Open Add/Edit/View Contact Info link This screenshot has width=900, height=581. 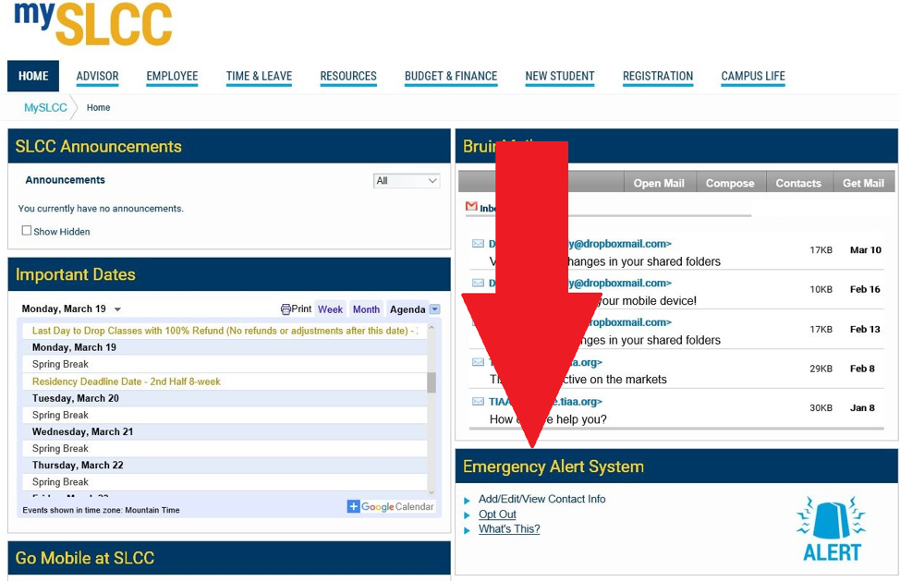(542, 499)
